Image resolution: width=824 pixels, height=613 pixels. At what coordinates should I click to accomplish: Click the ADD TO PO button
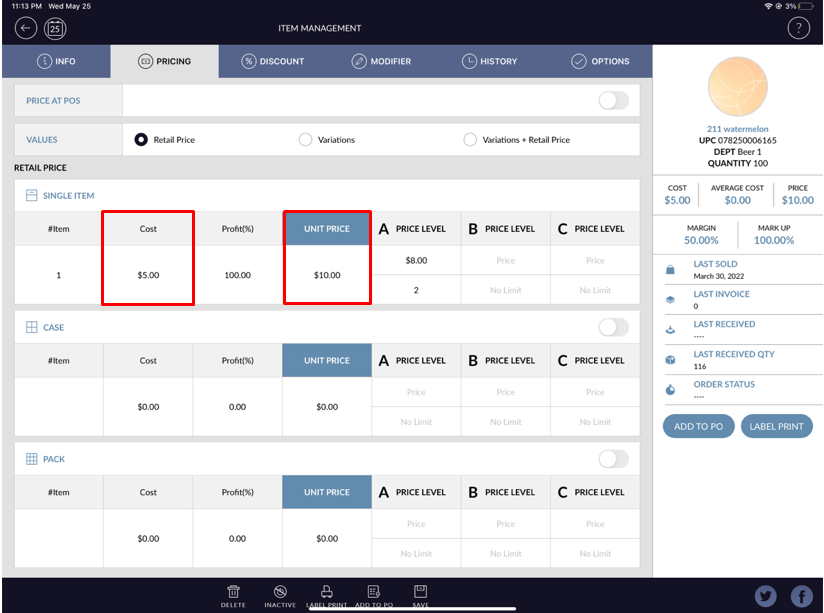(698, 426)
